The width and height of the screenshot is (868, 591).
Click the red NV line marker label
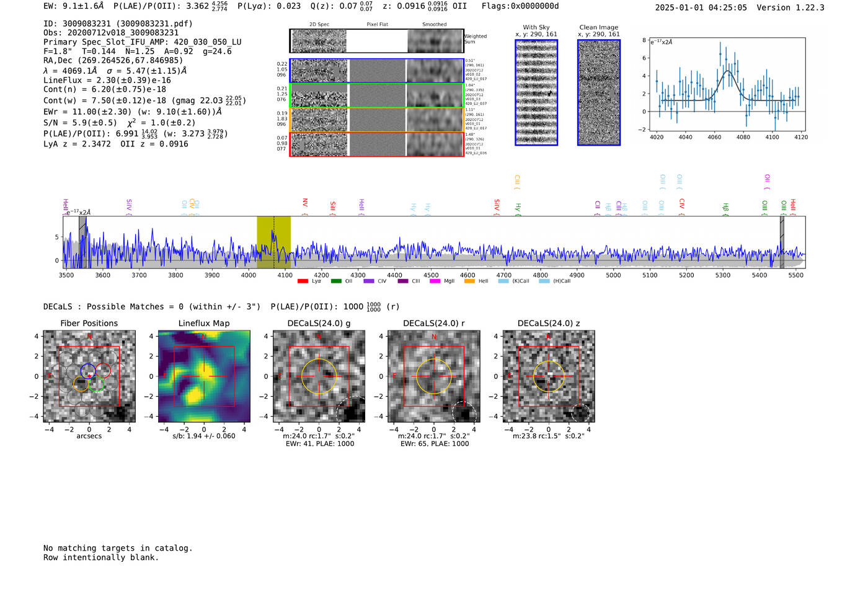point(305,207)
